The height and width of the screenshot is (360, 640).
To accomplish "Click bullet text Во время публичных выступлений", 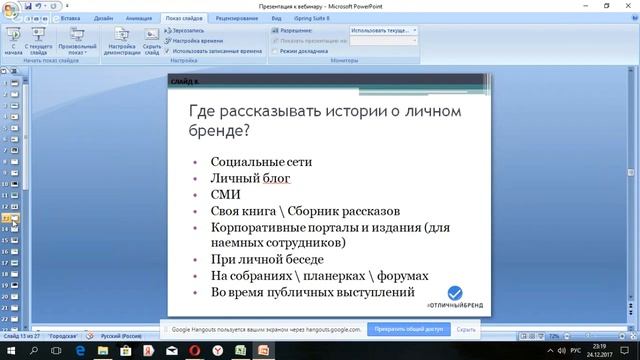I will click(313, 292).
